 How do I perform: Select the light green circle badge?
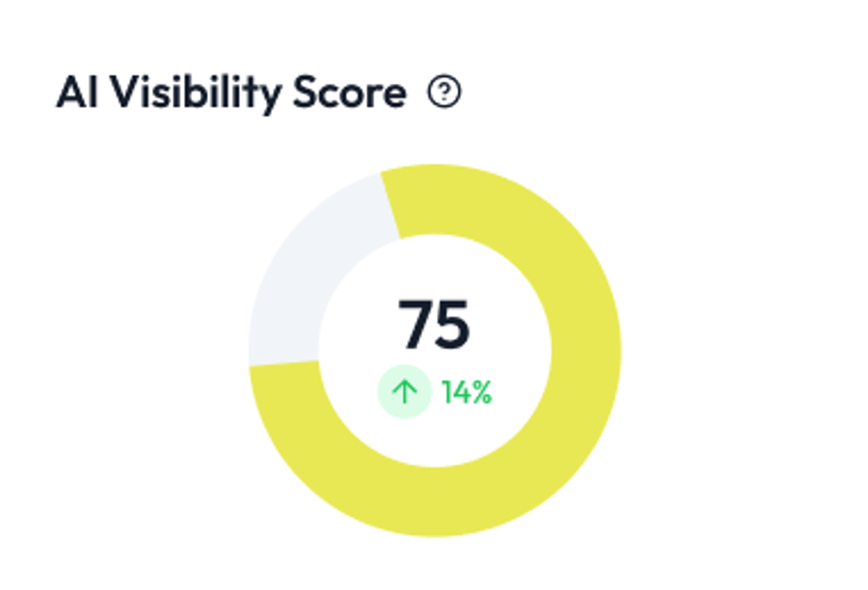click(x=404, y=392)
